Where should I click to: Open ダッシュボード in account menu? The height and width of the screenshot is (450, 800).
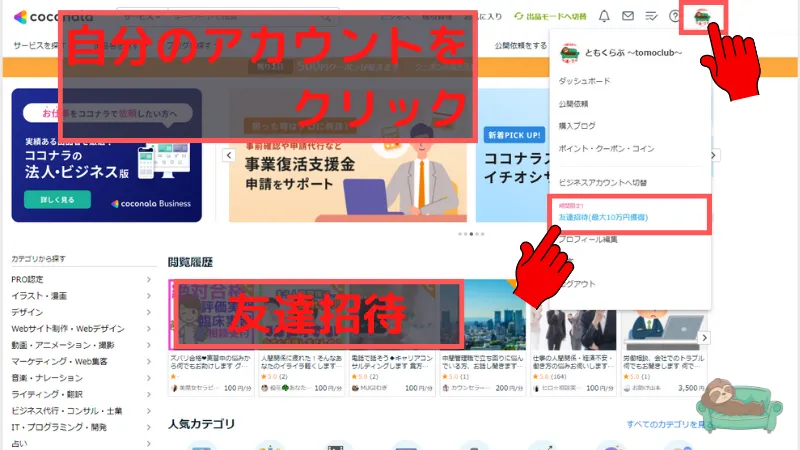pyautogui.click(x=584, y=81)
